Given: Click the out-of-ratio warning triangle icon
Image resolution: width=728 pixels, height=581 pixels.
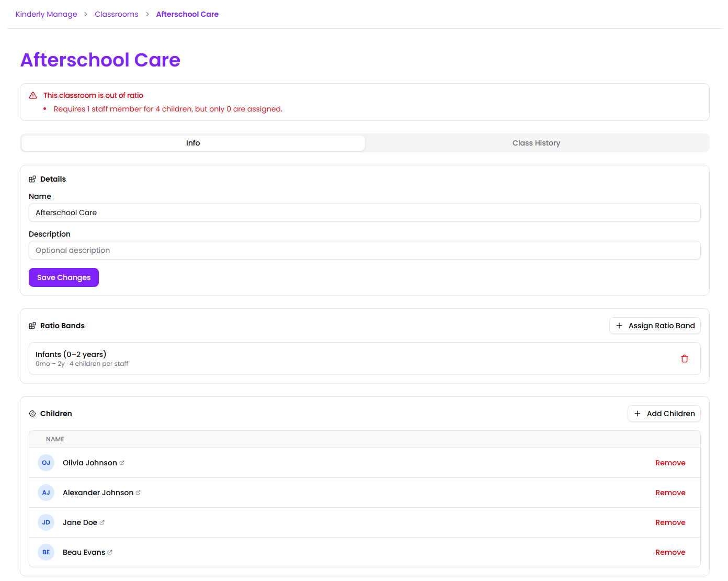Looking at the screenshot, I should point(33,95).
